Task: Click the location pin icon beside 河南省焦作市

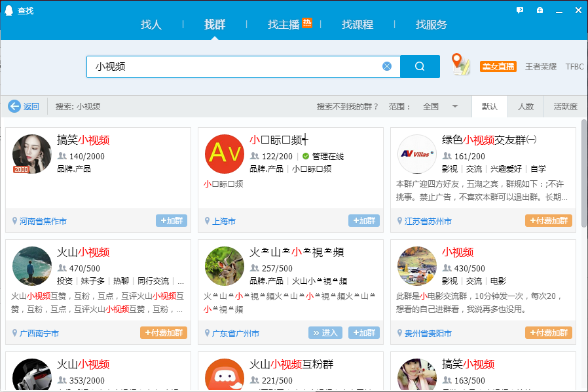Action: [x=14, y=221]
